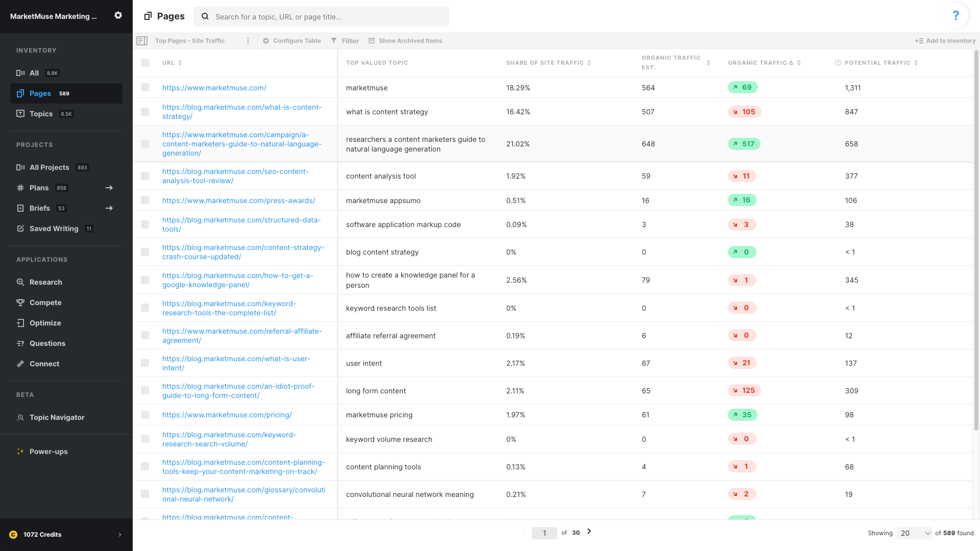Open the how-to-get-a-google-knowledge-panel link
The height and width of the screenshot is (551, 980).
pos(237,280)
